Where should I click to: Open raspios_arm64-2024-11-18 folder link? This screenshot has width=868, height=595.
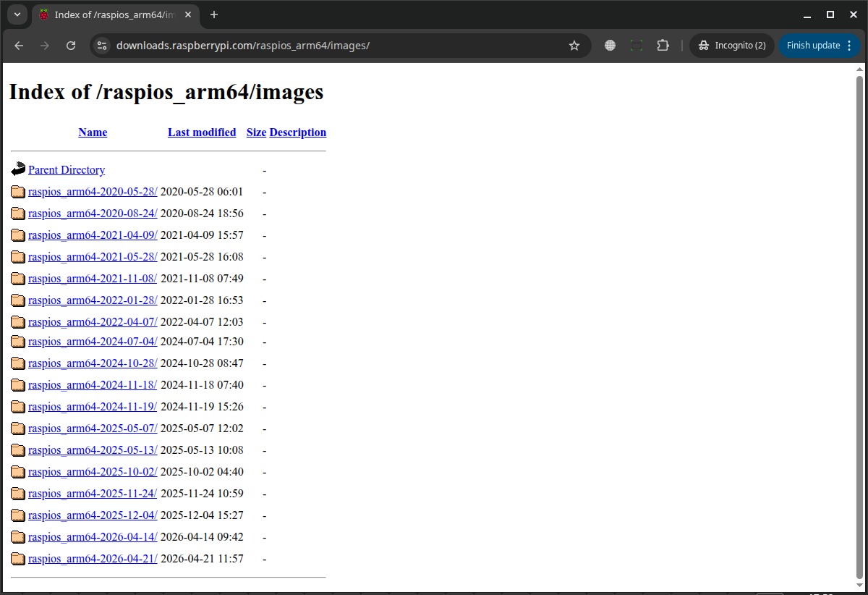pos(93,385)
